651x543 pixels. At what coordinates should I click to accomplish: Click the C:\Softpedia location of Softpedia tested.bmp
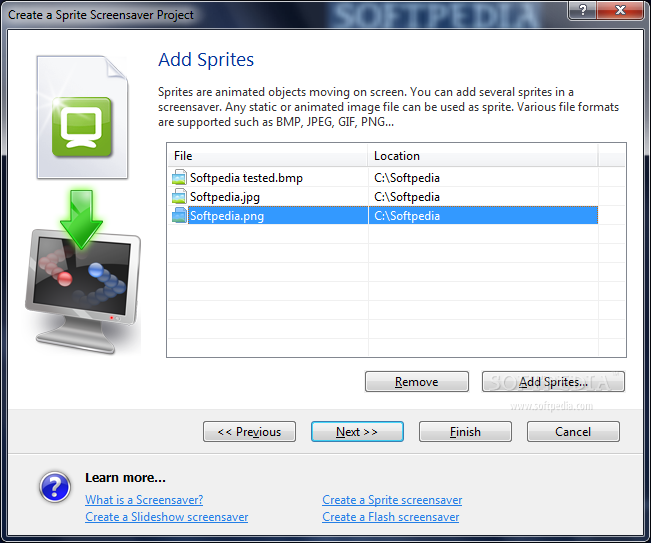[406, 178]
